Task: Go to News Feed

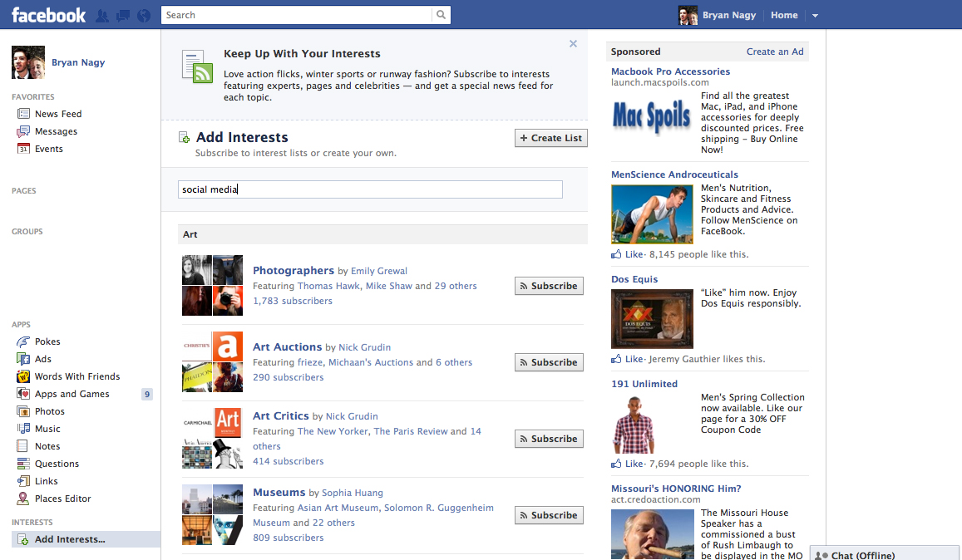Action: (x=57, y=114)
